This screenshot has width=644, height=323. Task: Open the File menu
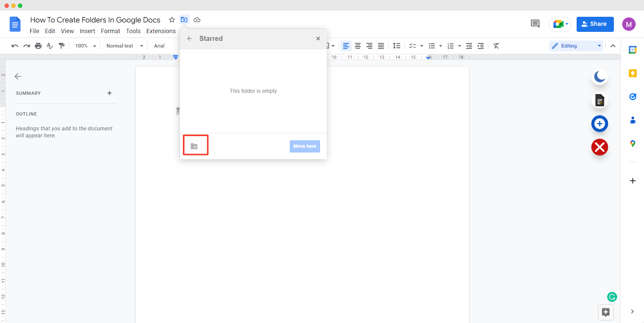click(35, 31)
